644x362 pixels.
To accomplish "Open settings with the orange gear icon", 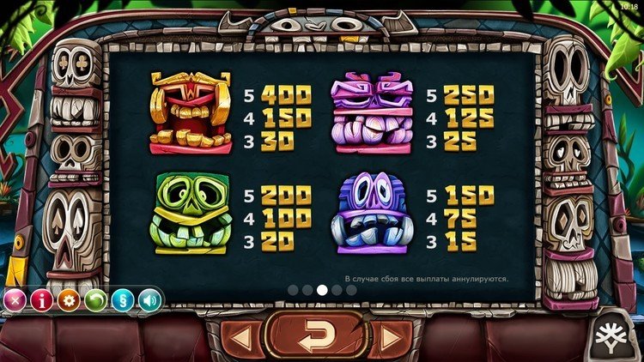I will tap(69, 301).
